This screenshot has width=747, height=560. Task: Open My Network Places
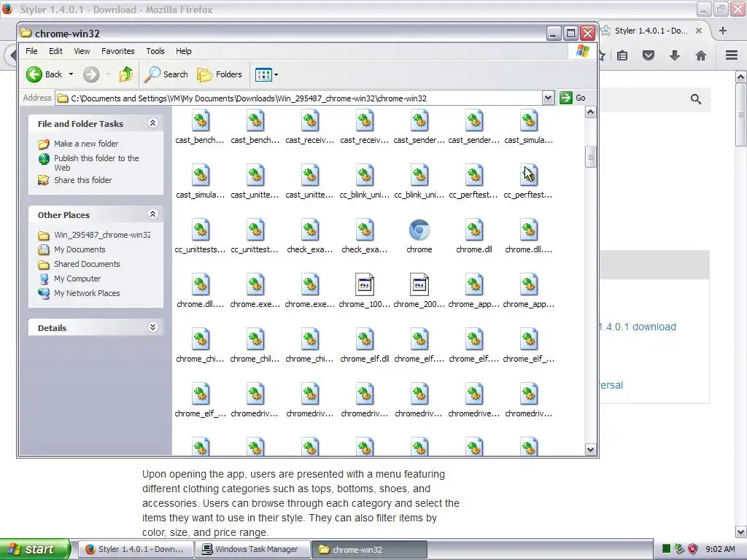point(87,293)
